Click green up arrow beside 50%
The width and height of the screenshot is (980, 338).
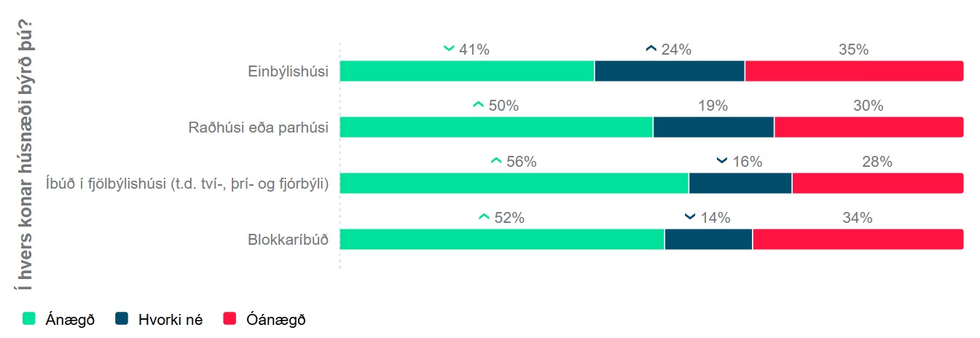pos(478,106)
